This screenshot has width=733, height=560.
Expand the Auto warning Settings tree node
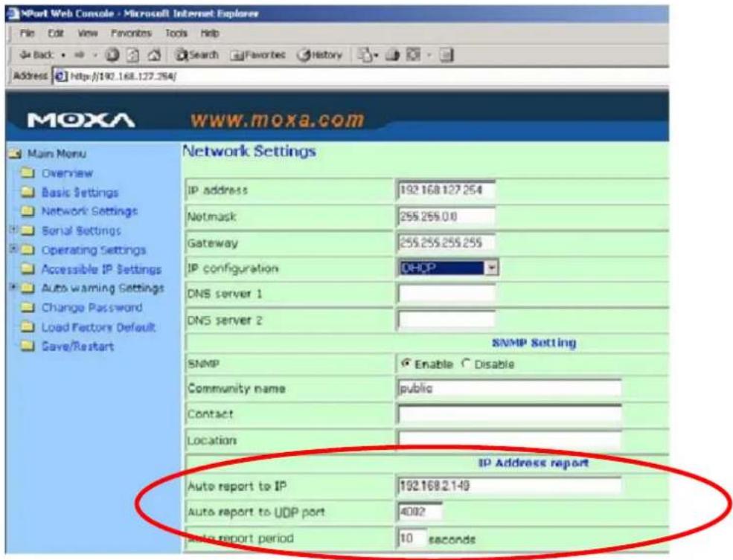[13, 286]
